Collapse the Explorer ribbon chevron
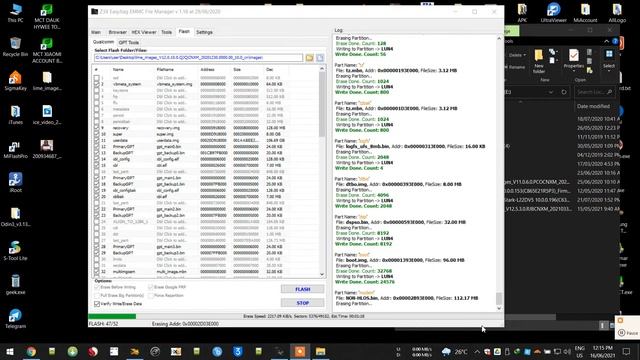The height and width of the screenshot is (360, 640). (x=606, y=41)
